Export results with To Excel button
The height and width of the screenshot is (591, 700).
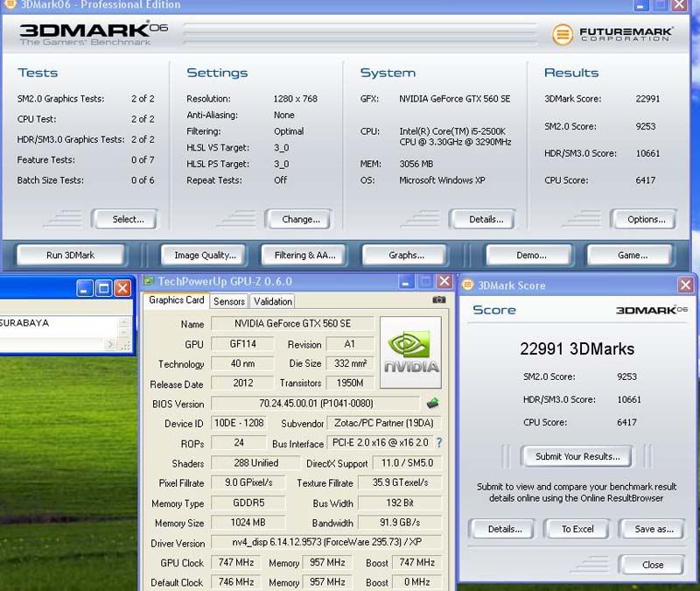577,530
